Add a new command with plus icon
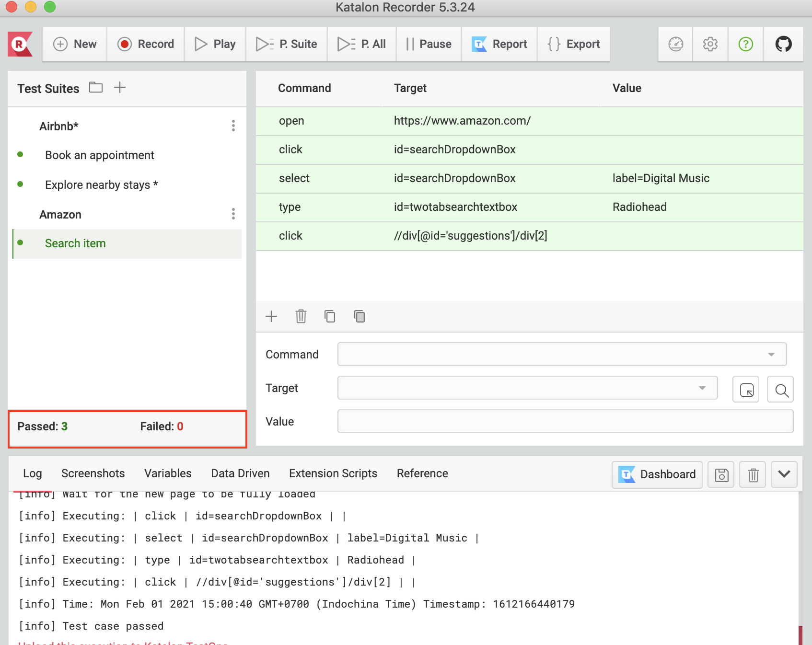Screen dimensions: 812x645 coord(271,316)
